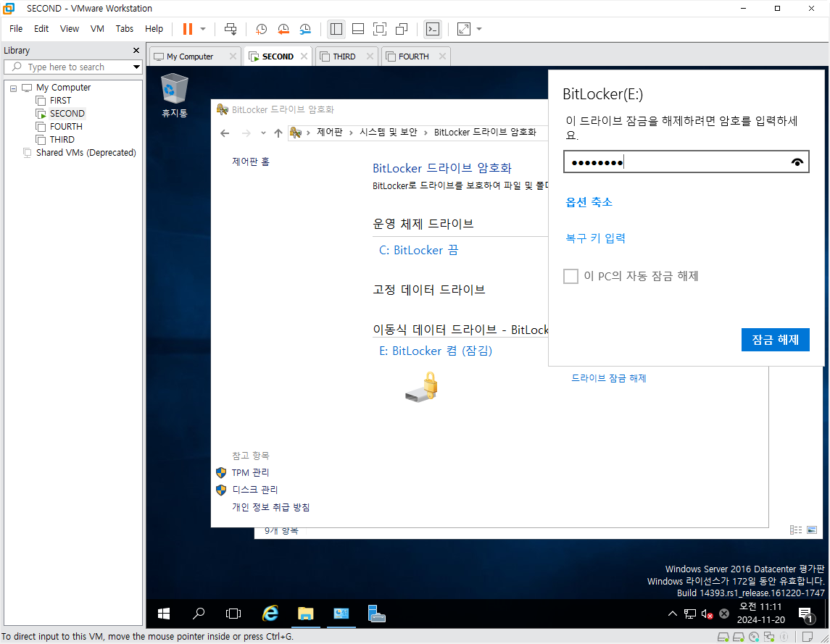Reveal password with the eye icon
This screenshot has height=644, width=830.
point(797,162)
